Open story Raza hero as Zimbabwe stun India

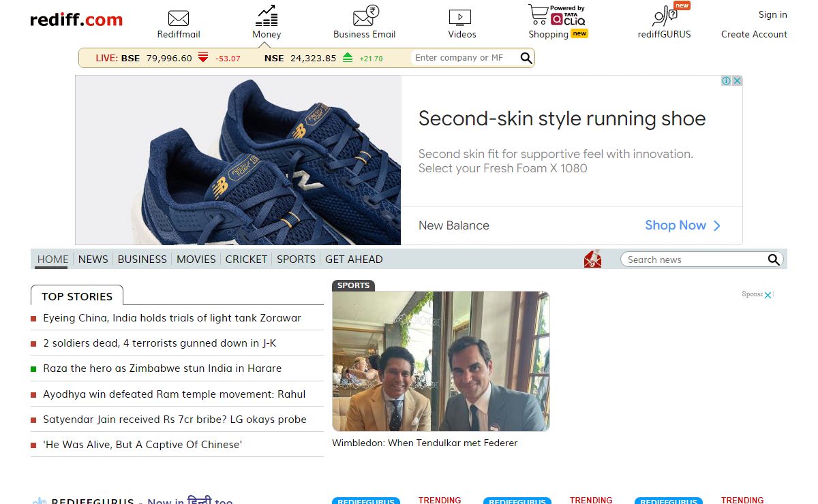pyautogui.click(x=162, y=368)
